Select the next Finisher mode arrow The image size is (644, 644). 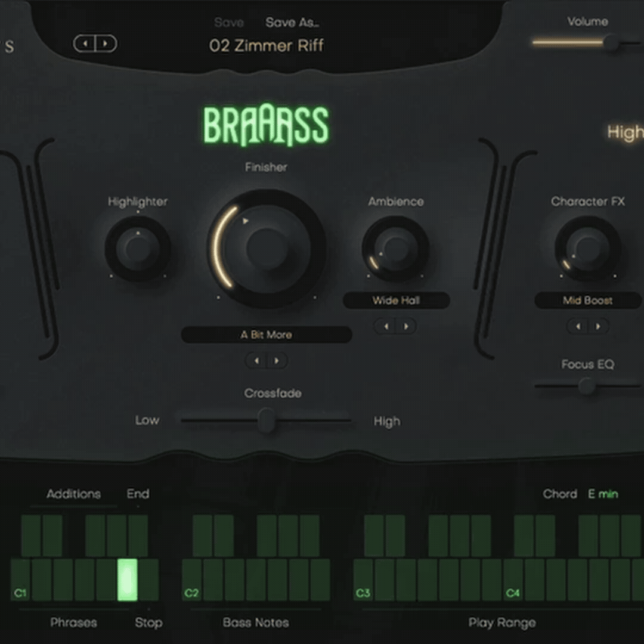pyautogui.click(x=277, y=361)
